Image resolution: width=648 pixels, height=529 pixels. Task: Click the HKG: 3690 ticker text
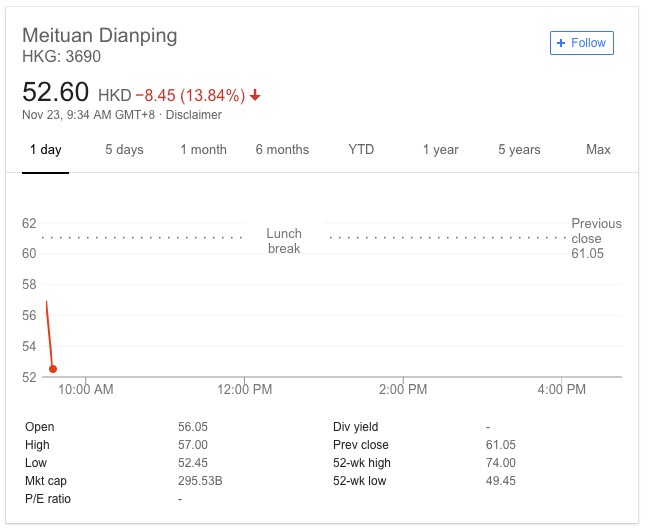point(62,57)
